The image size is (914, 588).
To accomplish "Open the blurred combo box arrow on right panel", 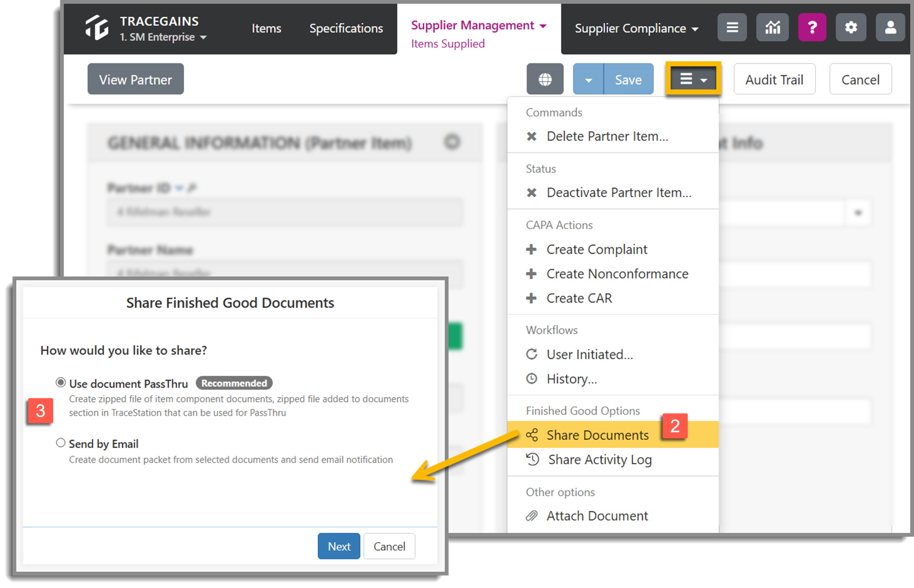I will (x=858, y=212).
